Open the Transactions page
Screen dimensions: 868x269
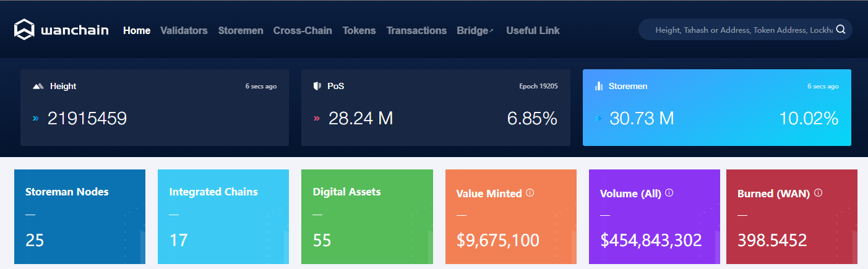416,30
